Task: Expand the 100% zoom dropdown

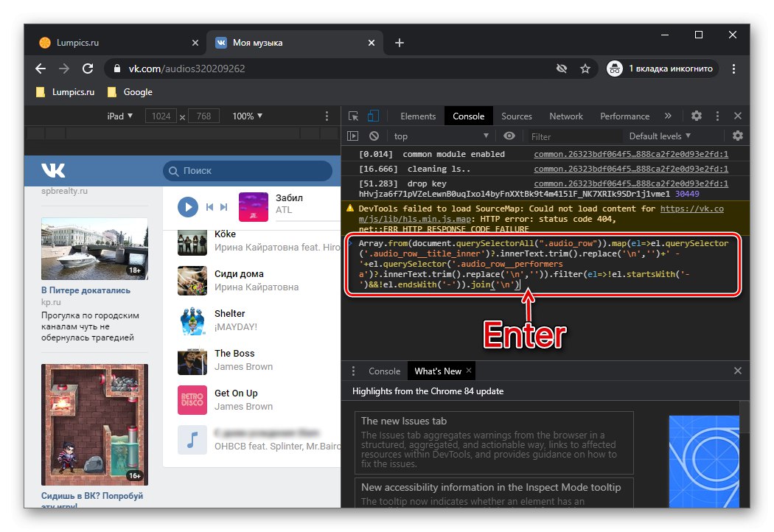Action: coord(248,116)
